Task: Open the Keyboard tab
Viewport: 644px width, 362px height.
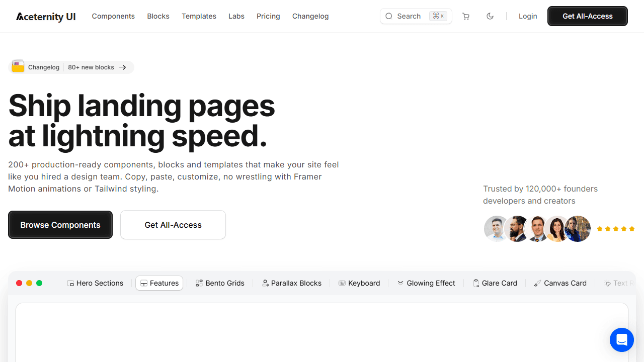Action: point(359,283)
